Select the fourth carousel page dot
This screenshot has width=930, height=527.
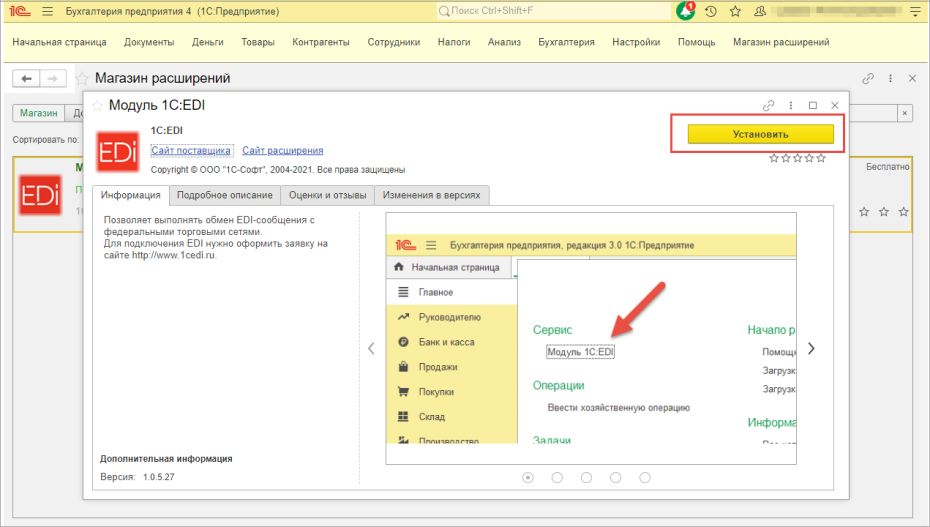tap(616, 477)
